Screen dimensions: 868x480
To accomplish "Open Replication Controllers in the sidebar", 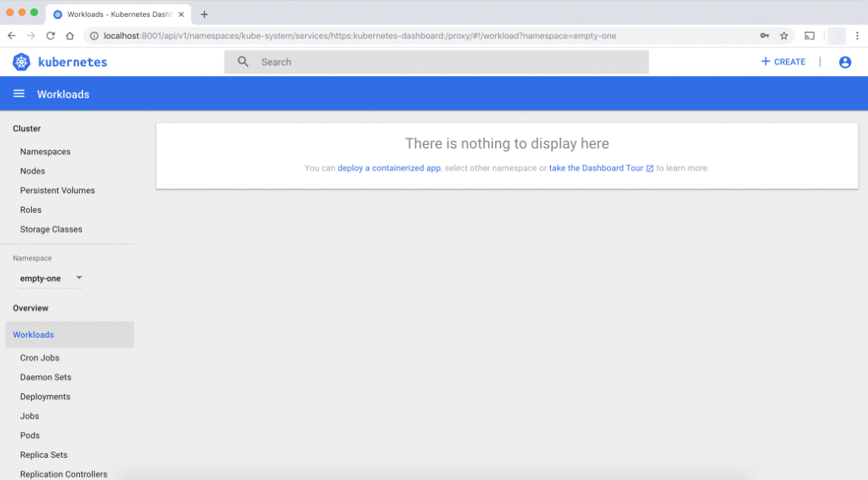I will [x=64, y=474].
